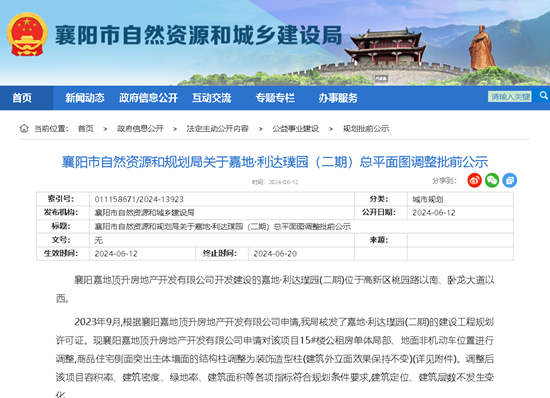Open the 新闻动态 menu
This screenshot has width=550, height=398.
click(x=85, y=98)
